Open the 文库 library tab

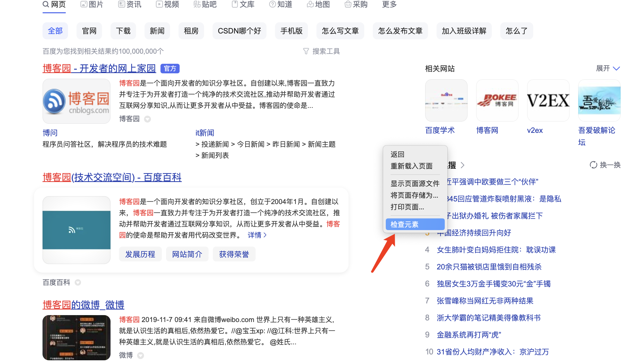[x=243, y=5]
